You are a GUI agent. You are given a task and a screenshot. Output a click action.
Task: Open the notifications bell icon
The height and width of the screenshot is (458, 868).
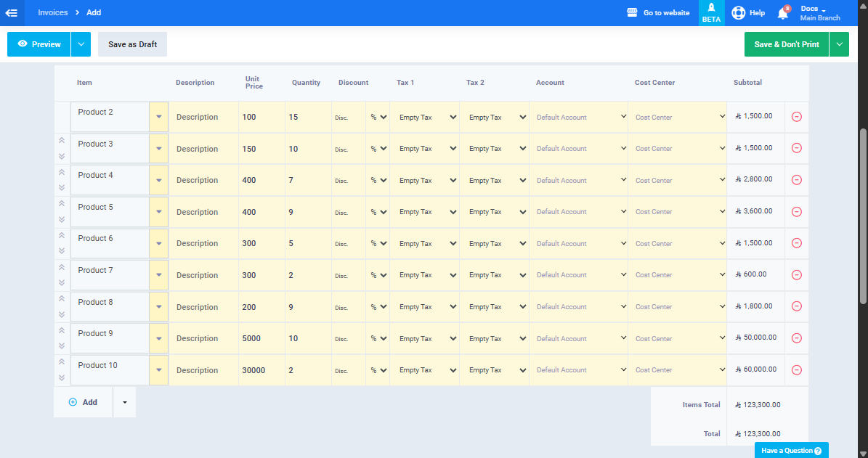click(782, 13)
